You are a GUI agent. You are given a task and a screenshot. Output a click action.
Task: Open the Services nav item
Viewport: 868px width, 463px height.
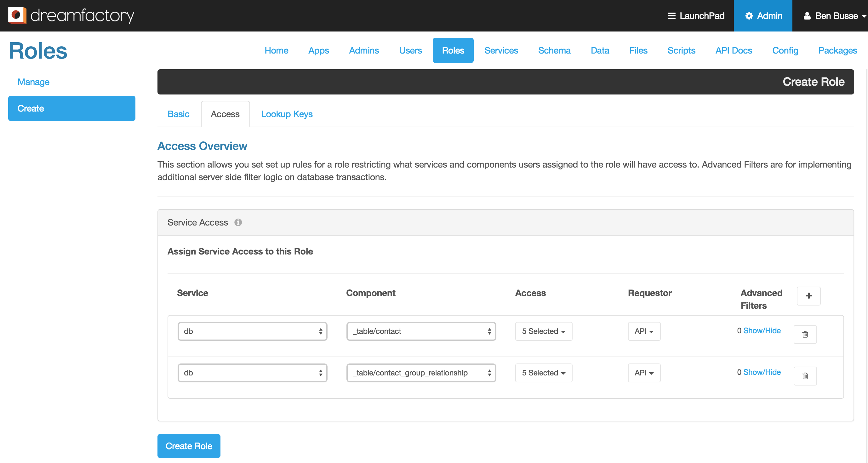tap(501, 50)
